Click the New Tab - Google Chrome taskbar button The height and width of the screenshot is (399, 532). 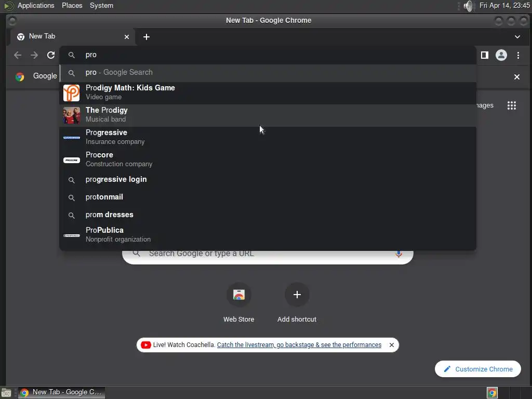click(61, 393)
